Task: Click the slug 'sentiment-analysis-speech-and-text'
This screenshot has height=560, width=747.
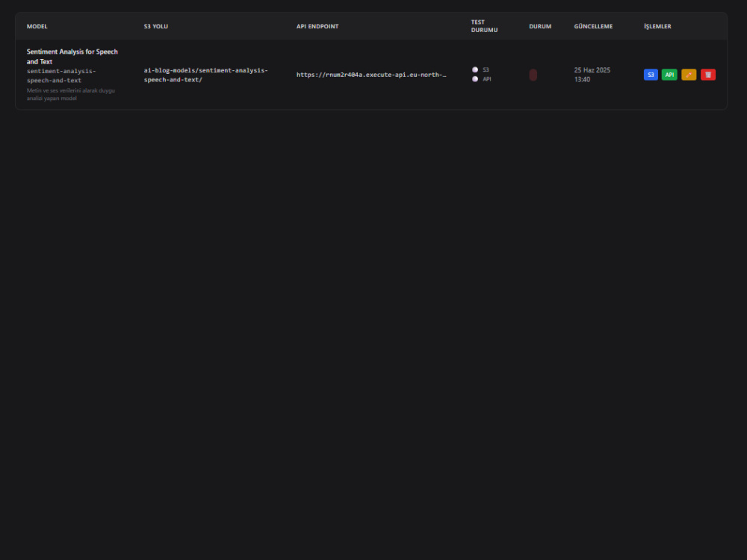Action: click(61, 75)
